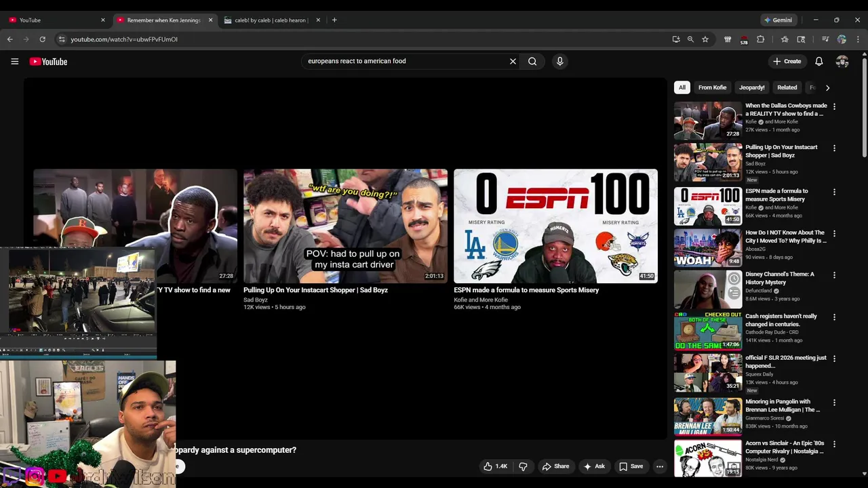Open media controls music-note icon
The image size is (868, 488).
[825, 39]
